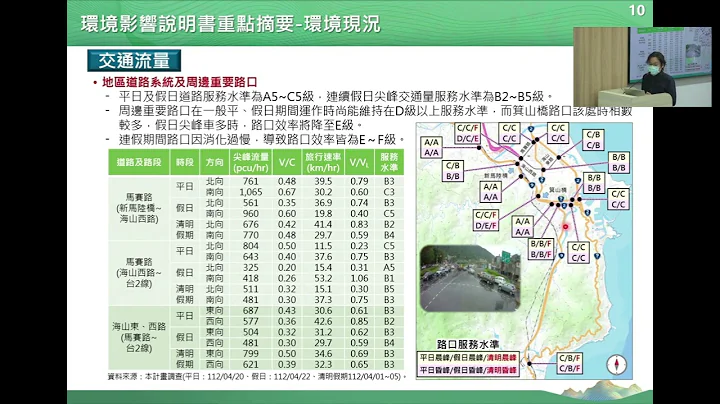Select the peak flow value 960
Image resolution: width=720 pixels, height=404 pixels.
251,213
